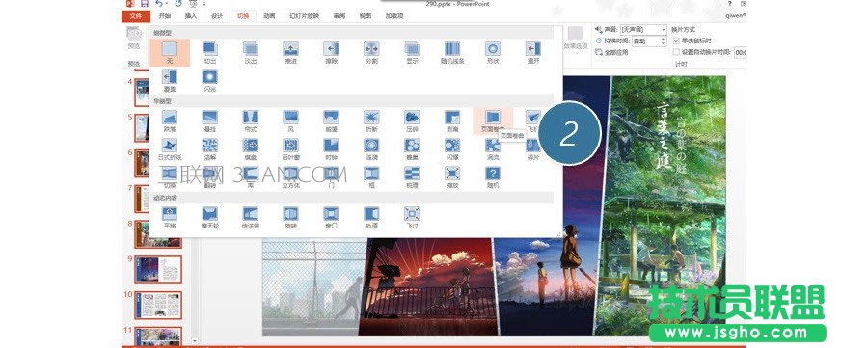
Task: Apply the 淡出 (Fade) transition
Action: (x=250, y=53)
